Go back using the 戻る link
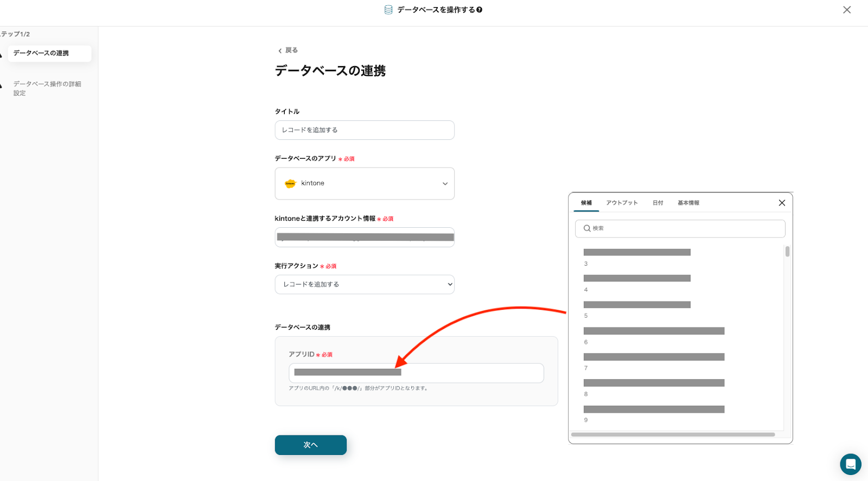 click(288, 50)
